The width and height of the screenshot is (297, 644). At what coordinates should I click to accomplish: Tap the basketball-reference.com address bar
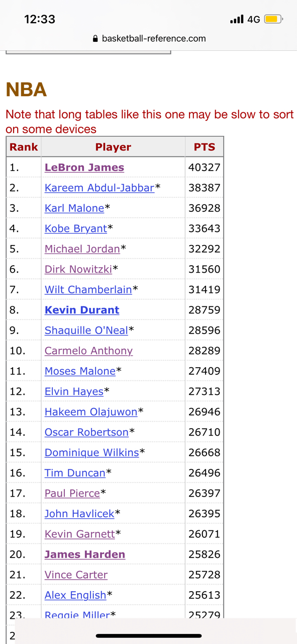pos(149,39)
